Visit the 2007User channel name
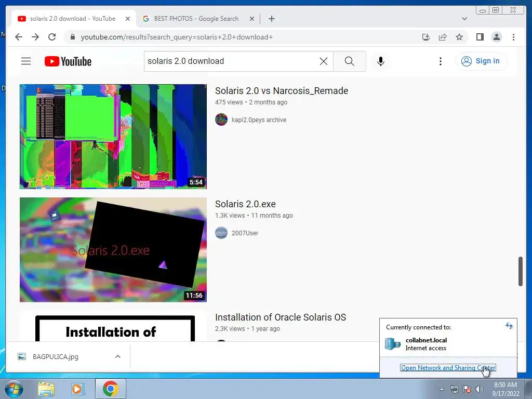532x399 pixels. [245, 233]
